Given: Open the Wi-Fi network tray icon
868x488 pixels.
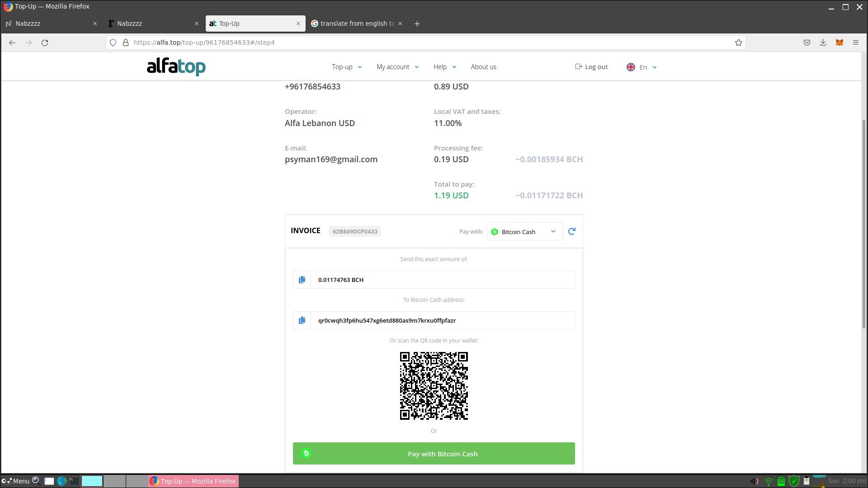Looking at the screenshot, I should coord(768,481).
